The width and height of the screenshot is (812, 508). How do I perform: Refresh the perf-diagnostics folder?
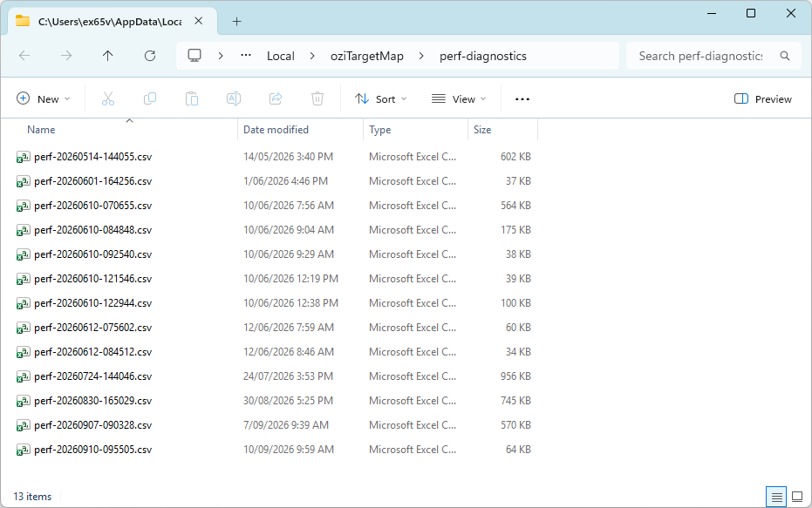150,56
